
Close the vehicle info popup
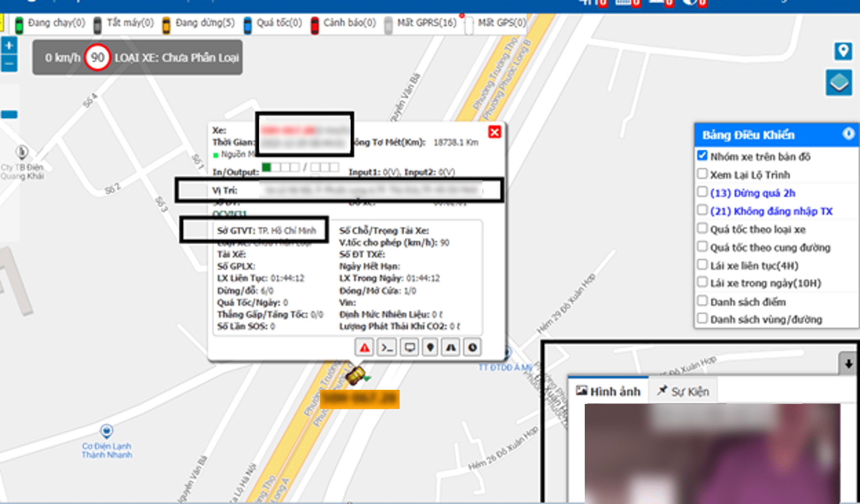click(x=494, y=132)
